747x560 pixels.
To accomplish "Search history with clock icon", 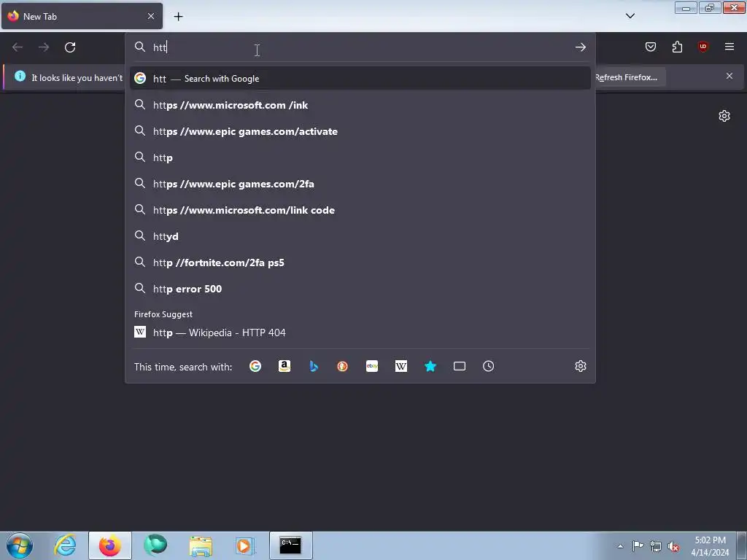I will [x=488, y=366].
